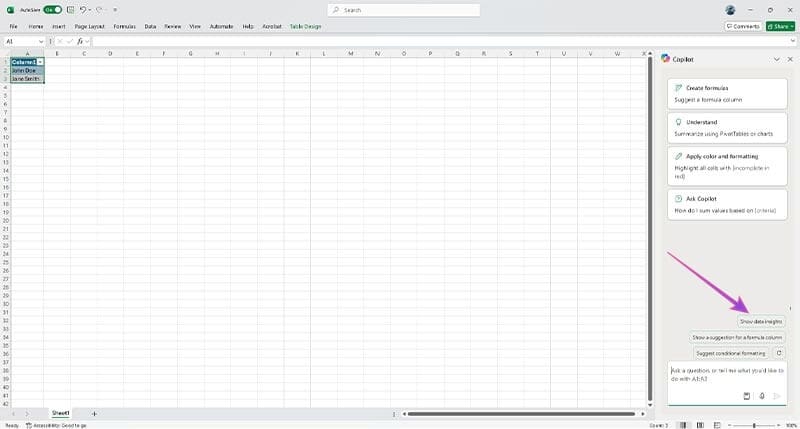Screen dimensions: 800x429
Task: Open the Formulas ribbon tab
Action: tap(124, 26)
